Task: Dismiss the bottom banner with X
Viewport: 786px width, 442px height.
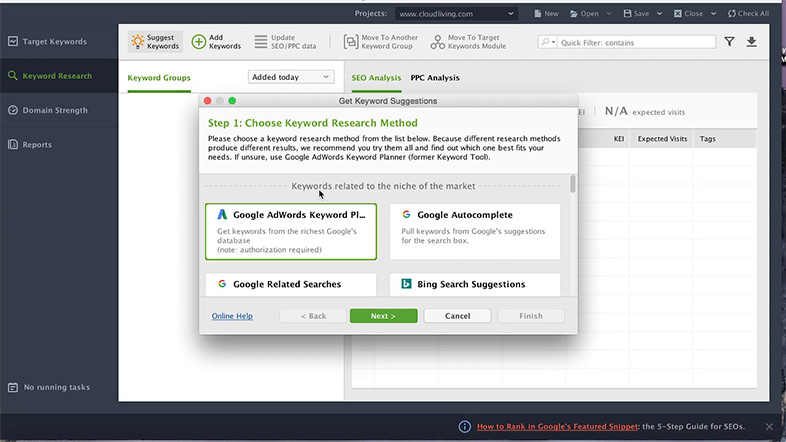Action: point(769,426)
